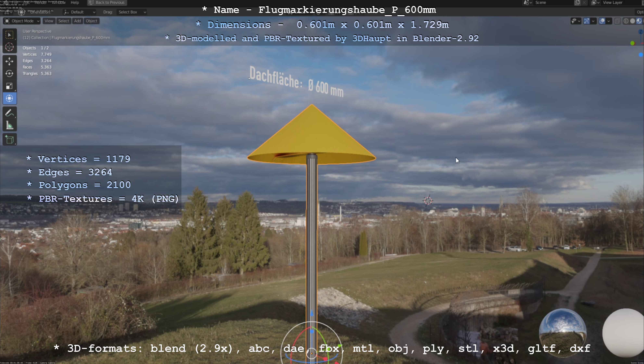Choose the Rotate tool in toolbar
The width and height of the screenshot is (644, 364).
click(9, 73)
